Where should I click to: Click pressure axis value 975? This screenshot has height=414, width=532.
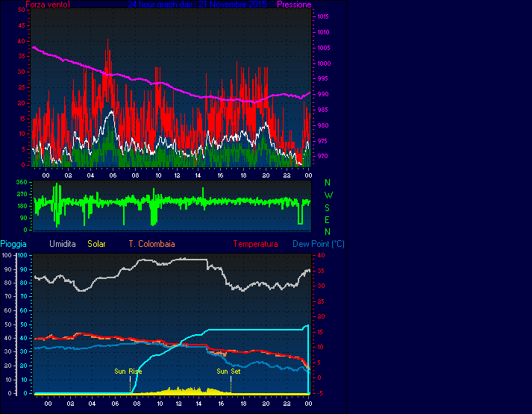click(322, 141)
